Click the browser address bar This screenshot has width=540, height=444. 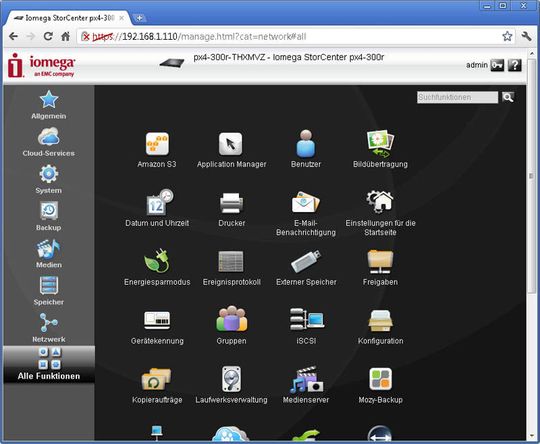(296, 36)
